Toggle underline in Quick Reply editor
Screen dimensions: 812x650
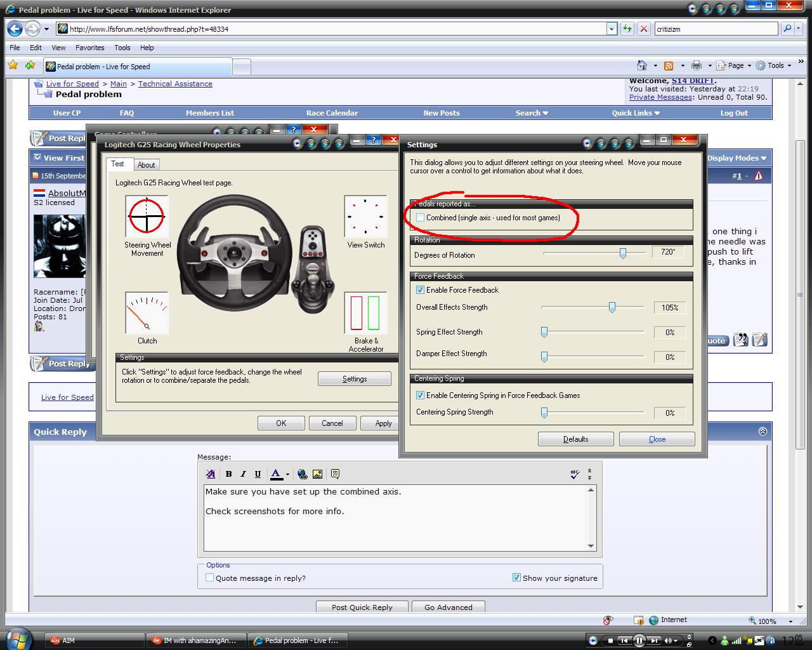pos(258,474)
